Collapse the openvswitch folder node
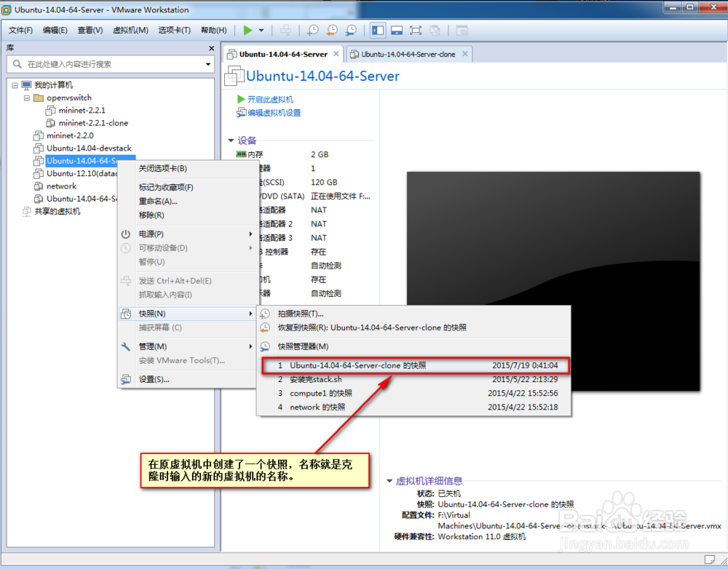The height and width of the screenshot is (569, 728). tap(27, 98)
